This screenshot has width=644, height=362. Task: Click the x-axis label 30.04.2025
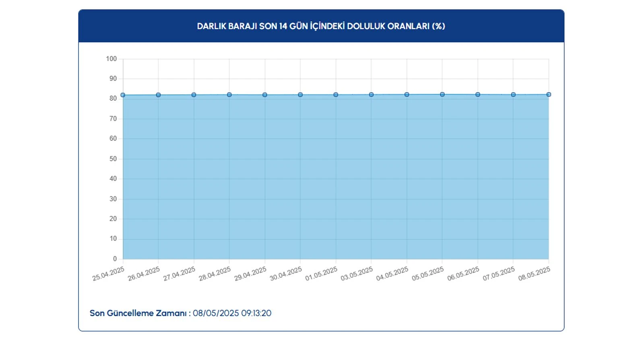[286, 274]
